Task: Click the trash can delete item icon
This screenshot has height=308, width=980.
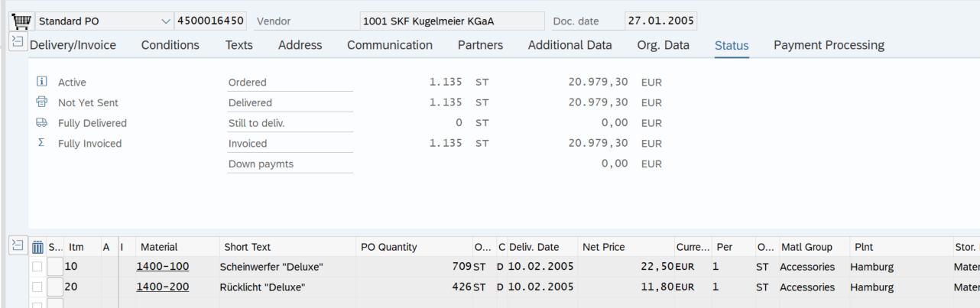Action: (38, 247)
